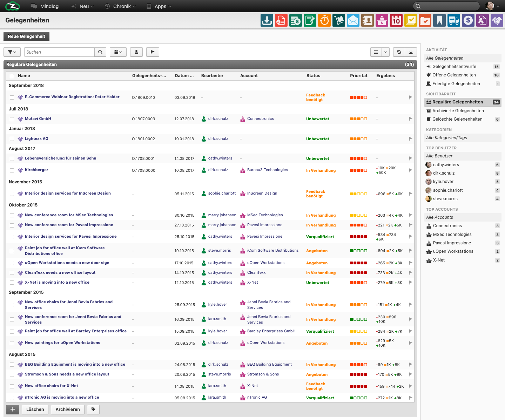Viewport: 505px width, 420px height.
Task: Open the Apps dropdown menu
Action: [159, 6]
